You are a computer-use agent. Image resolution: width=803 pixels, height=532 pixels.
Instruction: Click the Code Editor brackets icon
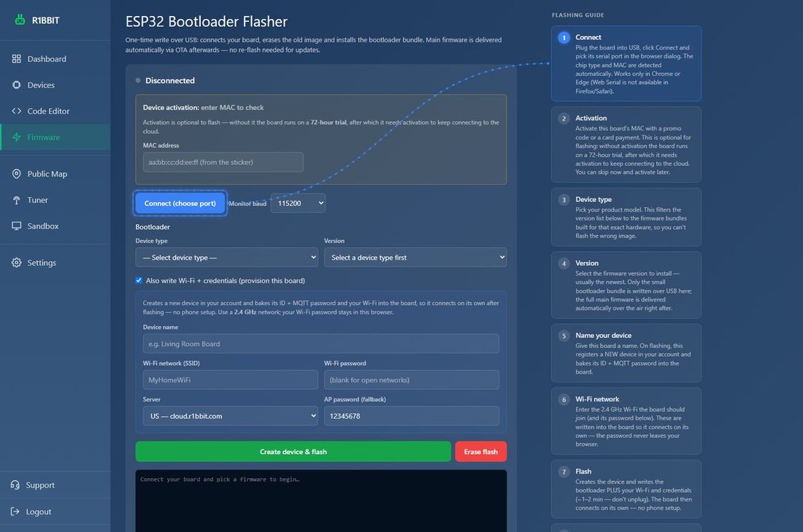tap(16, 111)
